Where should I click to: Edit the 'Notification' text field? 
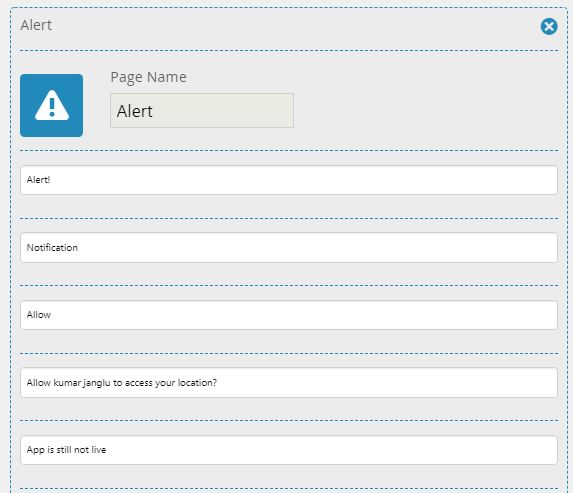pyautogui.click(x=289, y=247)
